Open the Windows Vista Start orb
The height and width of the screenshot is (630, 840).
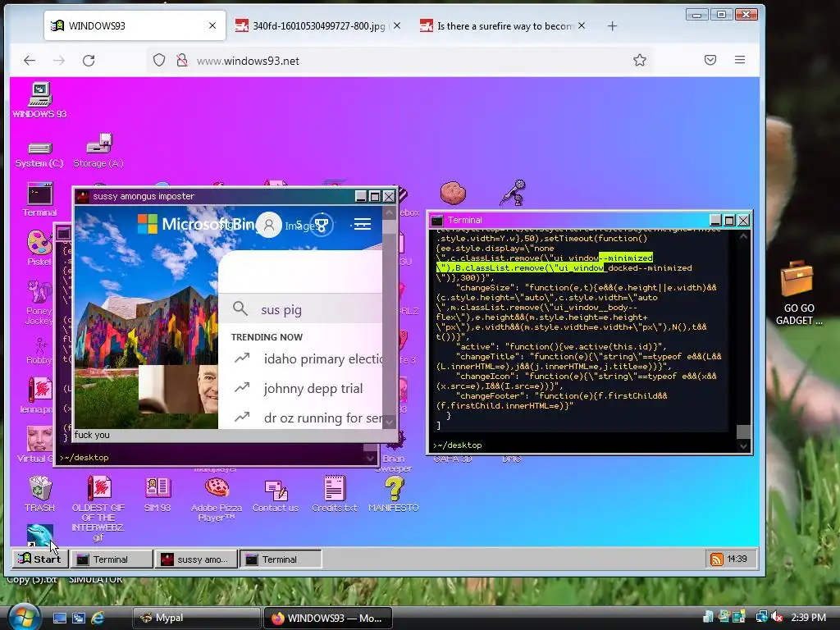(x=22, y=617)
